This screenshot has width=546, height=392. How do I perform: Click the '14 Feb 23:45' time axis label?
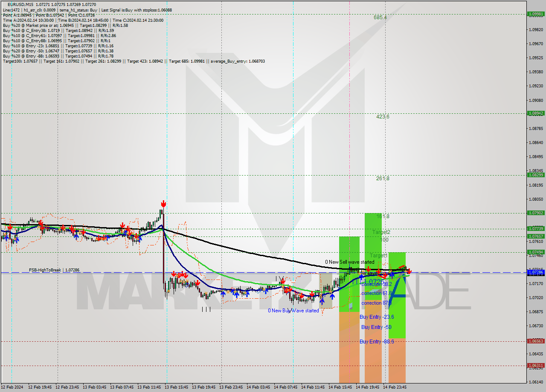coord(395,387)
